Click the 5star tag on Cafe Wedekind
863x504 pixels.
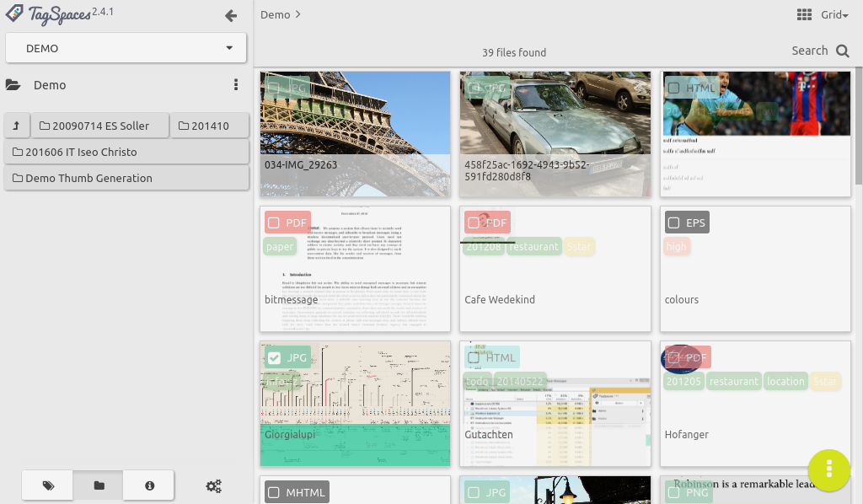tap(578, 246)
